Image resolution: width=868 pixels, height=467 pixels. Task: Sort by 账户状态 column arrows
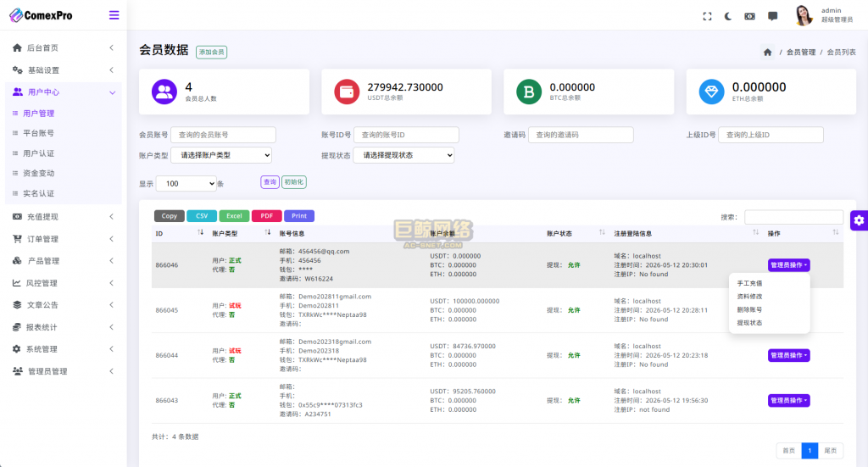(602, 233)
